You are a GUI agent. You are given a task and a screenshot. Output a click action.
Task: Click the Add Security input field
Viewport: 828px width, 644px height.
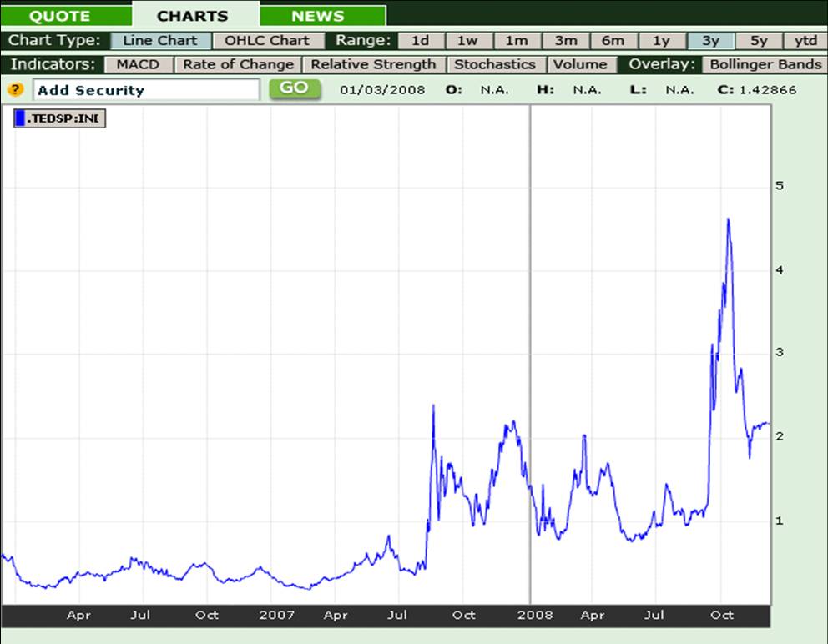click(x=146, y=90)
